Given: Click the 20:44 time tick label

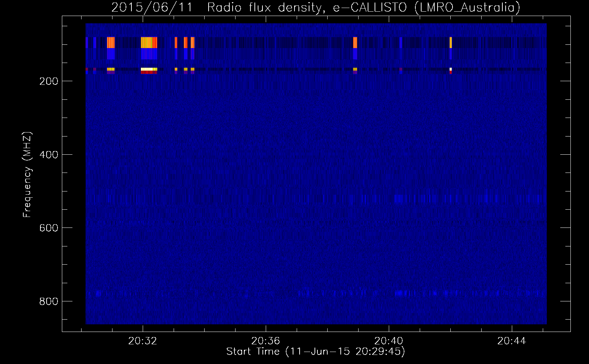Looking at the screenshot, I should (512, 341).
